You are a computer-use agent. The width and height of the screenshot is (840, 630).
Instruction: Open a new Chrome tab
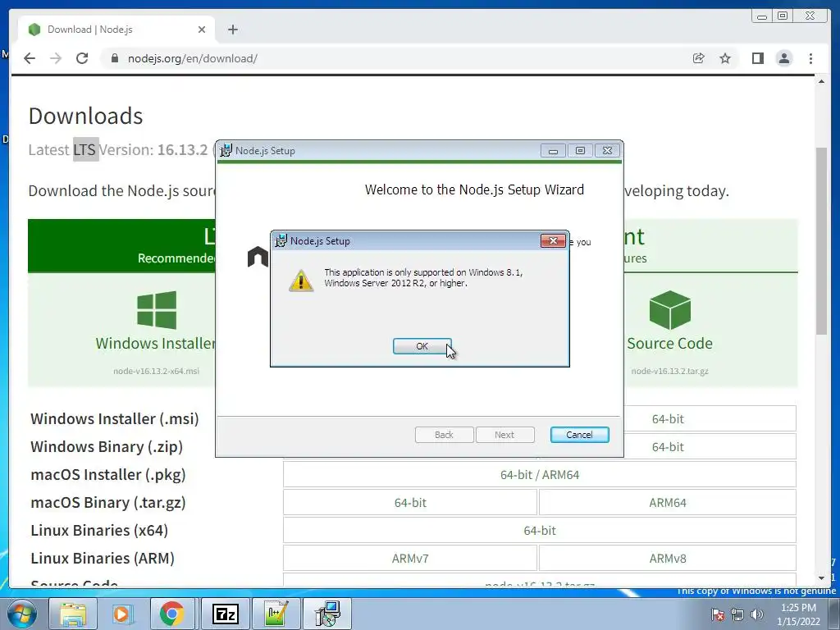(x=232, y=30)
